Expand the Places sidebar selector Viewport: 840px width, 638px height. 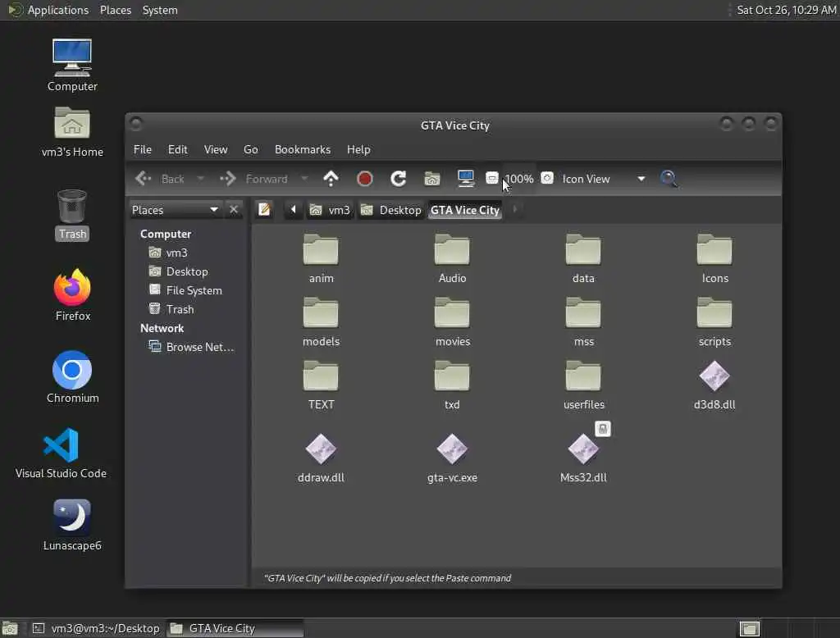[x=176, y=209]
